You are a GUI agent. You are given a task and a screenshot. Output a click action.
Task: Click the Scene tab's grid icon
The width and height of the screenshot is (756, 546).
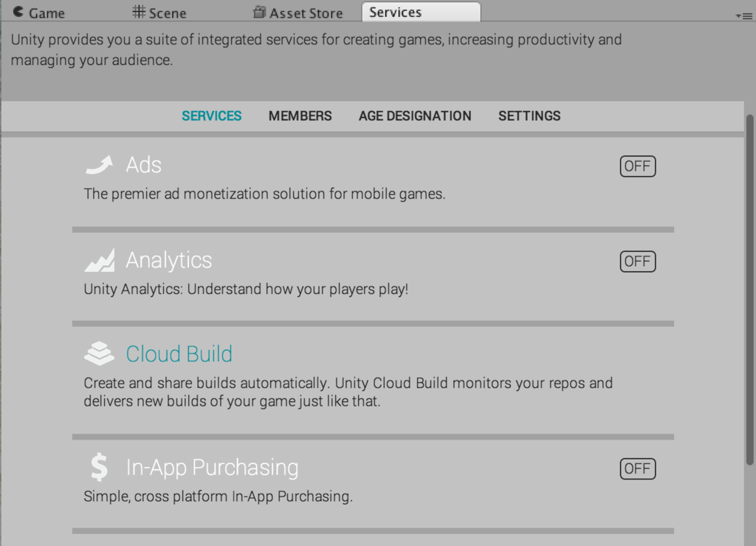coord(138,12)
